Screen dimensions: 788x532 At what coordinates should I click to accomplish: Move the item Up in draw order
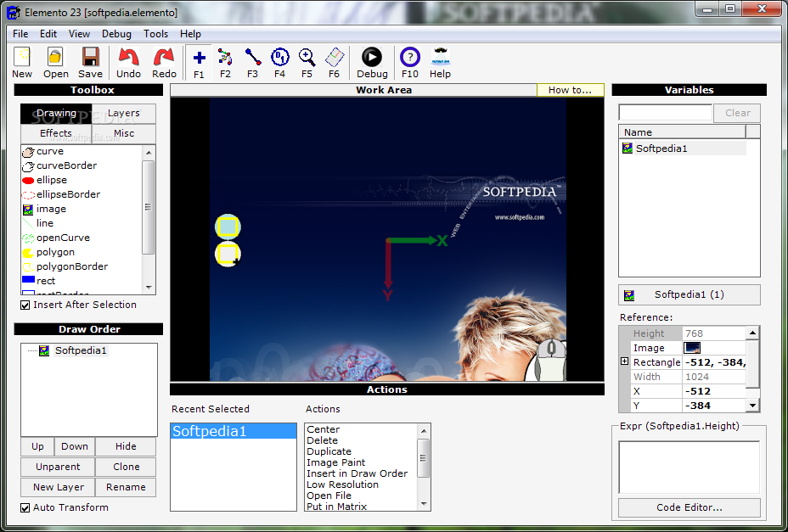click(37, 446)
